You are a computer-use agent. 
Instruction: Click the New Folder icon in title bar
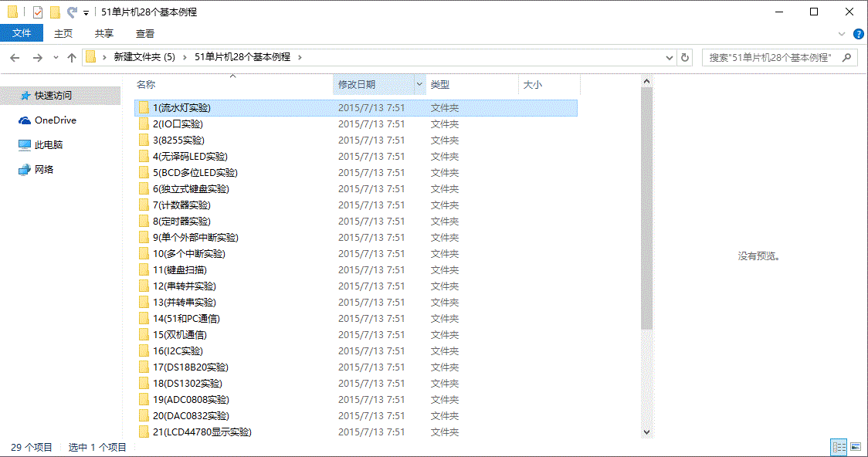click(55, 12)
